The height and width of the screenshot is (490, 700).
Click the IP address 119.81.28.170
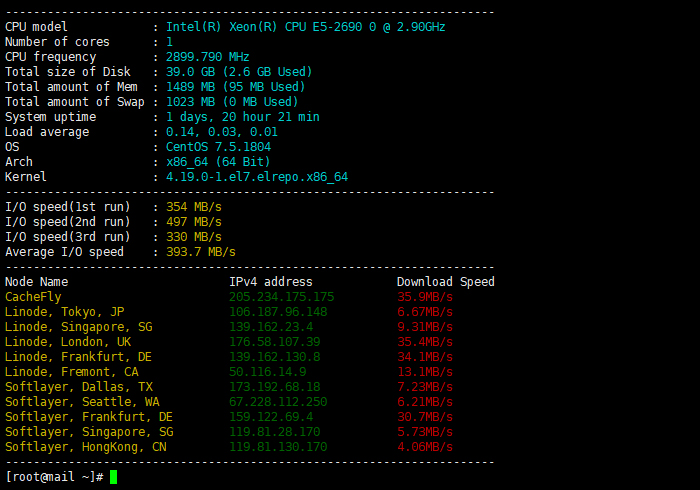275,432
